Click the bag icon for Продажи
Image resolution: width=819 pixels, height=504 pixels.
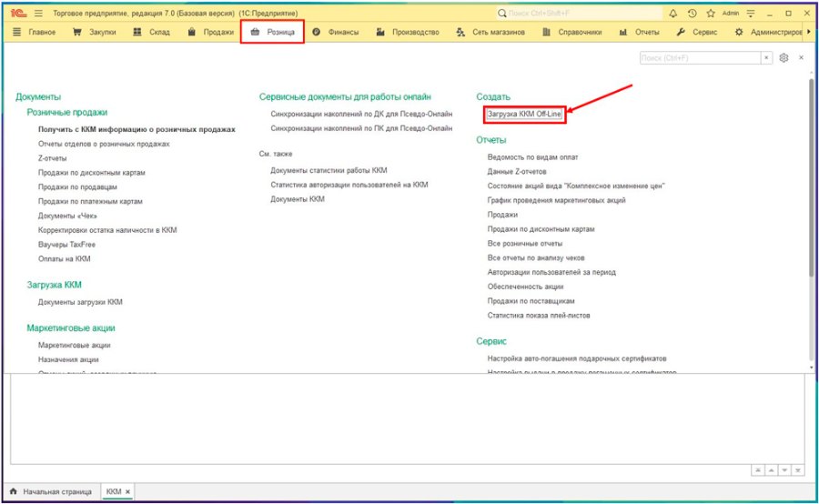coord(192,32)
